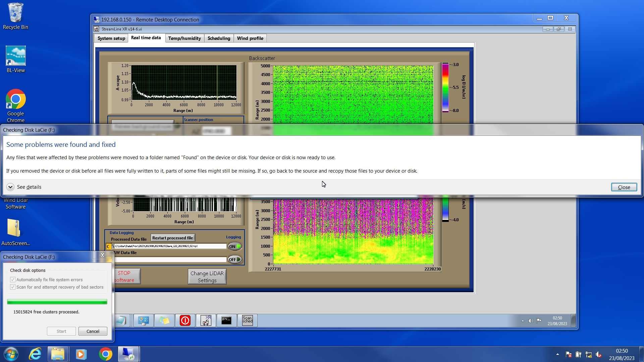This screenshot has height=362, width=644.
Task: Expand hidden icons in remote desktop tray
Action: coord(523,321)
